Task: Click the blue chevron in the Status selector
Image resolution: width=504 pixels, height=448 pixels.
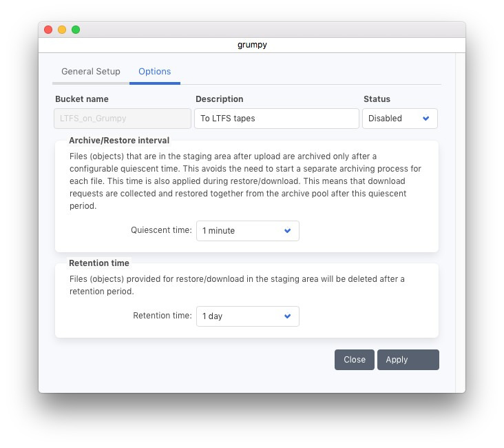Action: pyautogui.click(x=426, y=119)
